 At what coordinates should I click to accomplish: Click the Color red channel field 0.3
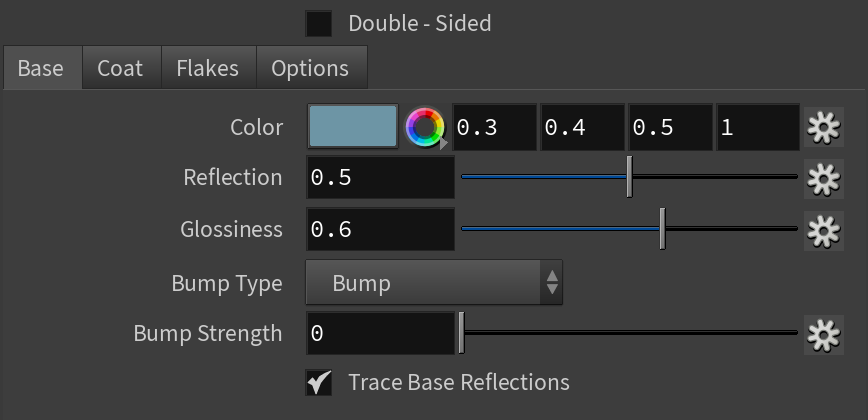click(494, 127)
